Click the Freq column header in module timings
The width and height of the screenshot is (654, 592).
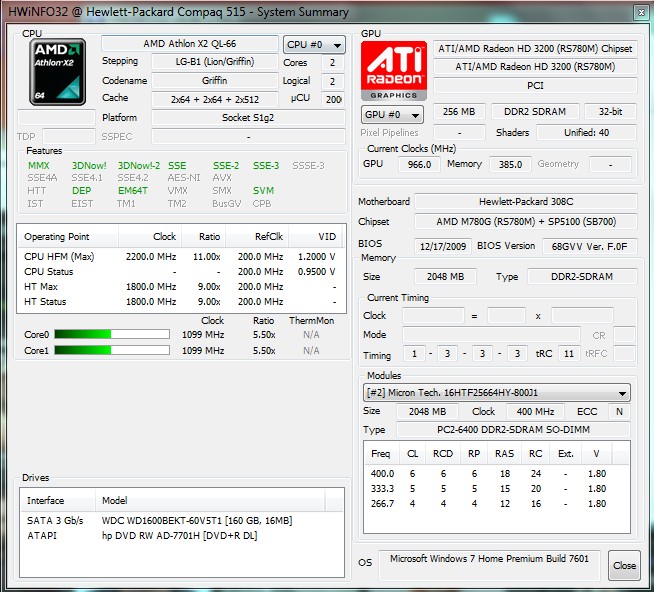point(382,453)
